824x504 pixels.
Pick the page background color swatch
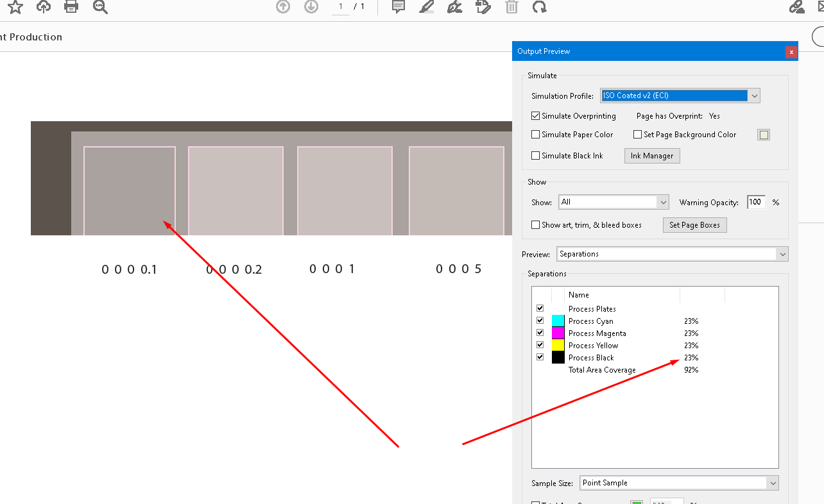(763, 135)
